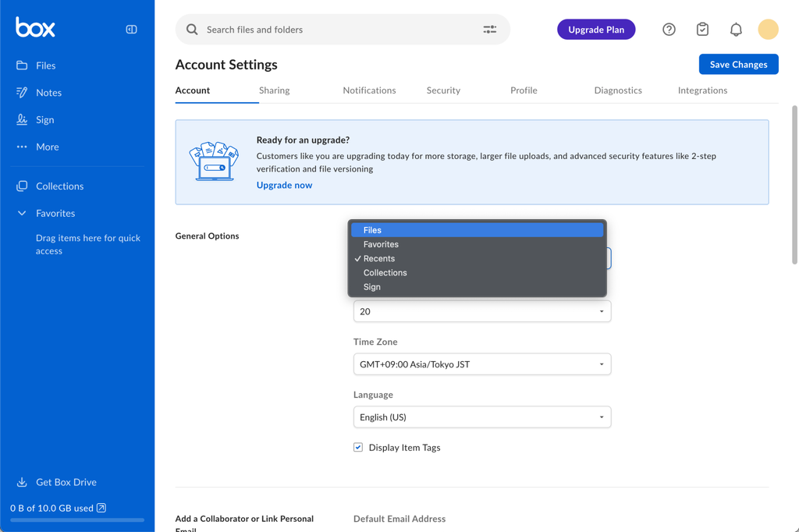Uncheck Display Item Tags checkbox
This screenshot has height=532, width=799.
pyautogui.click(x=358, y=448)
